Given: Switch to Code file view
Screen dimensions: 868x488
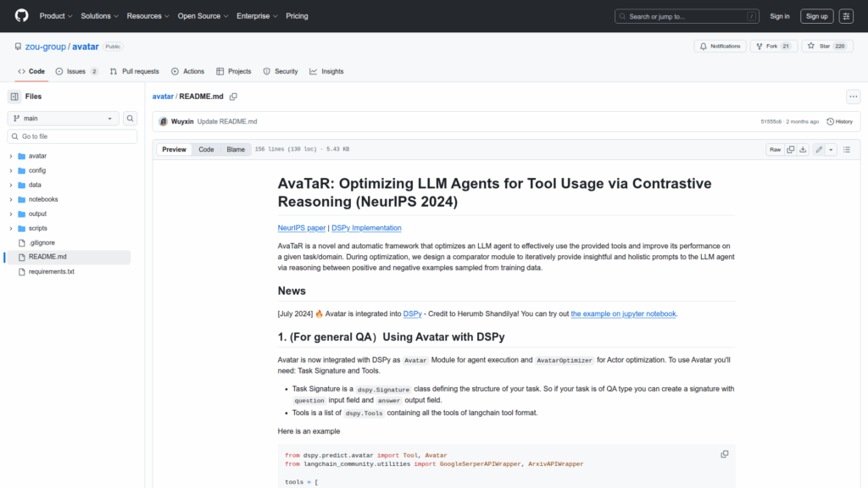Looking at the screenshot, I should (206, 149).
